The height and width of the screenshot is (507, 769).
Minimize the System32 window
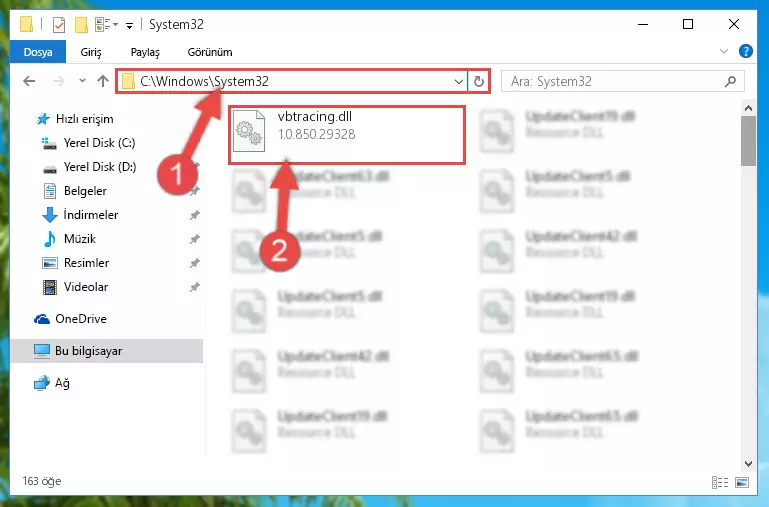pos(643,24)
